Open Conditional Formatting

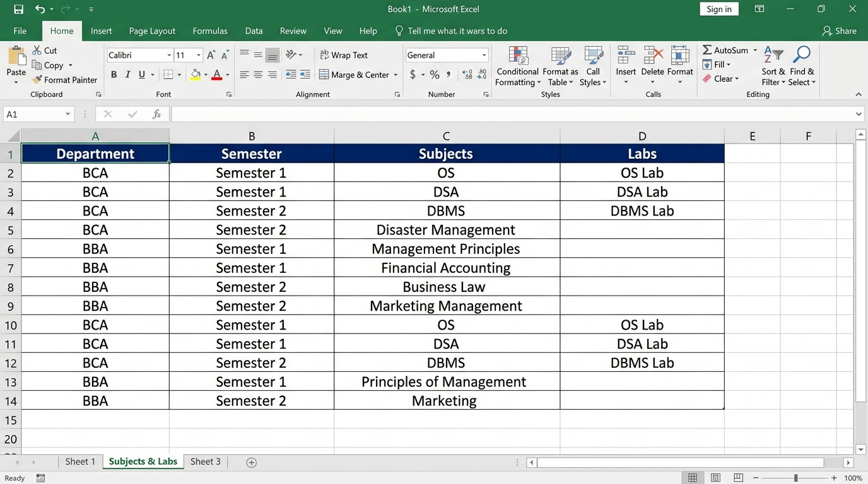(x=518, y=66)
